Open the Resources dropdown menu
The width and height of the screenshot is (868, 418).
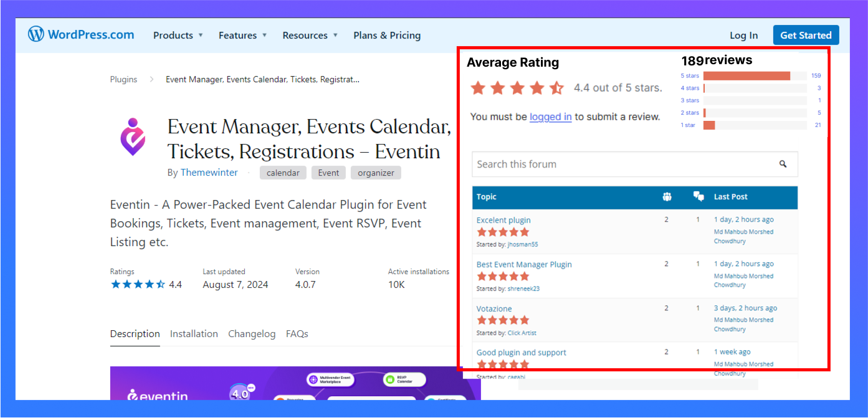pyautogui.click(x=310, y=36)
